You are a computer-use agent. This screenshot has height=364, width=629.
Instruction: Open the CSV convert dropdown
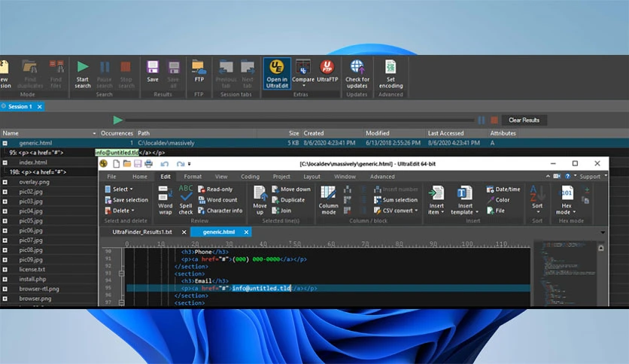[396, 211]
